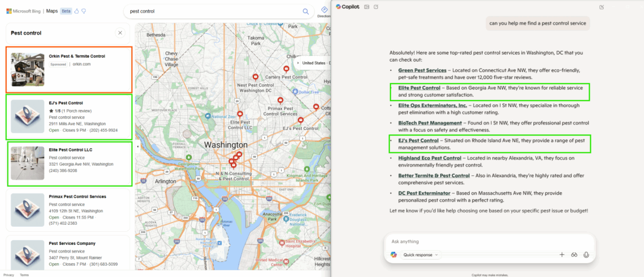This screenshot has height=277, width=644.
Task: Click the Ask anything input field
Action: pyautogui.click(x=484, y=241)
